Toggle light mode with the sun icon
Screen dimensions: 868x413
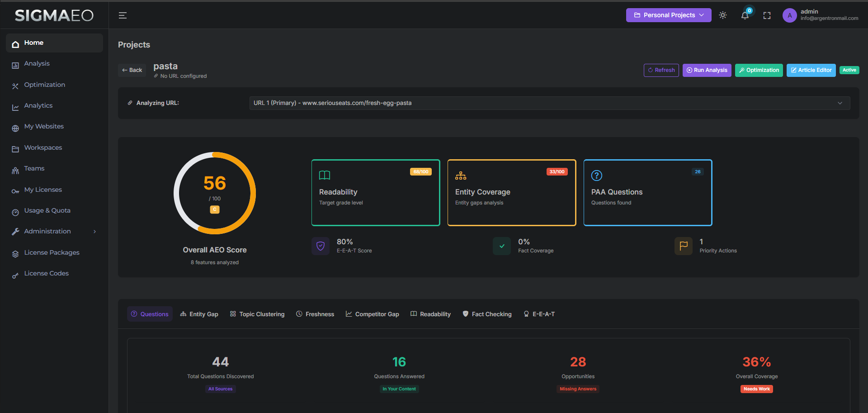722,15
